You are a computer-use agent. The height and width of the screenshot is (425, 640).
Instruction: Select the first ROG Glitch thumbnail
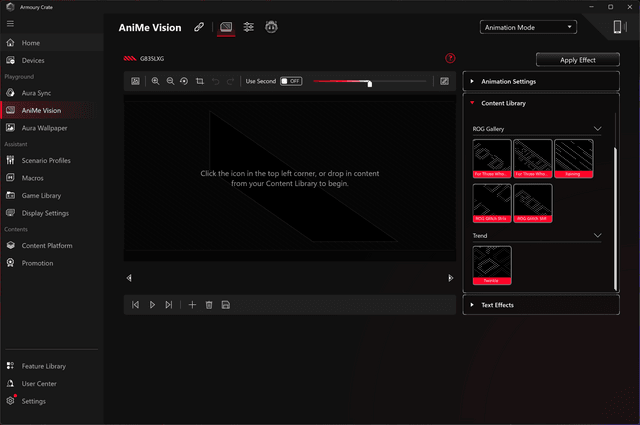point(492,203)
